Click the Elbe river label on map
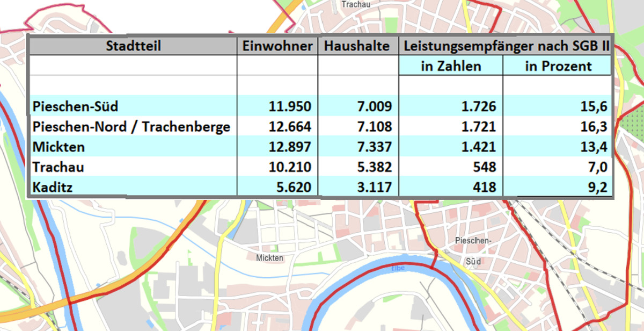This screenshot has width=644, height=331. 398,268
